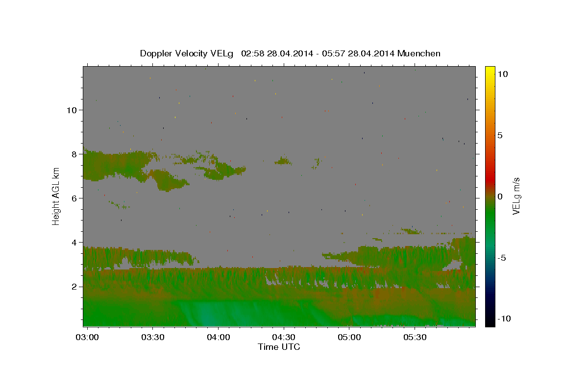Click the colorbar label '5'
Viewport: 588px width, 392px height.
tap(500, 135)
